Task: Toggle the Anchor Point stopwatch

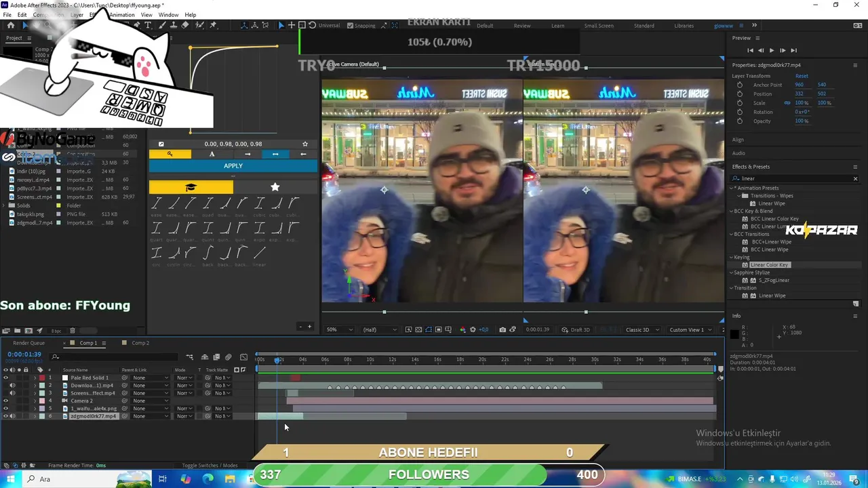Action: [740, 85]
